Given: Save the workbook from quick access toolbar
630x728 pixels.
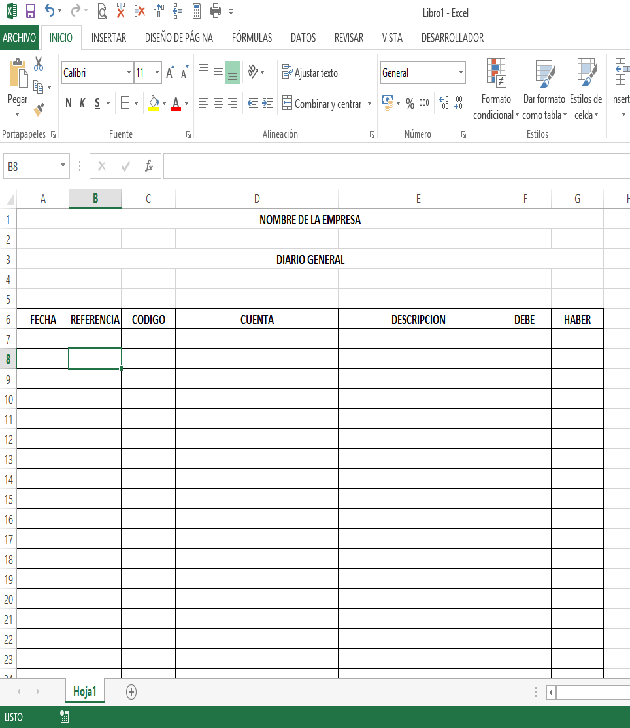Looking at the screenshot, I should (x=31, y=11).
